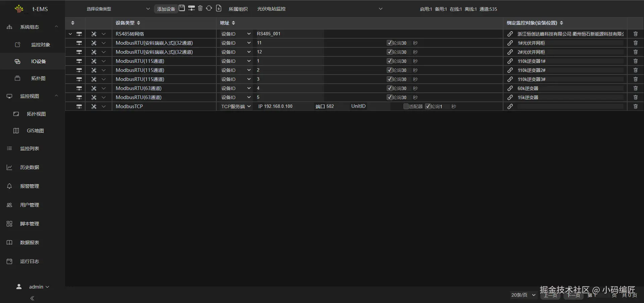Click the 上一页 pagination button

[x=550, y=295]
